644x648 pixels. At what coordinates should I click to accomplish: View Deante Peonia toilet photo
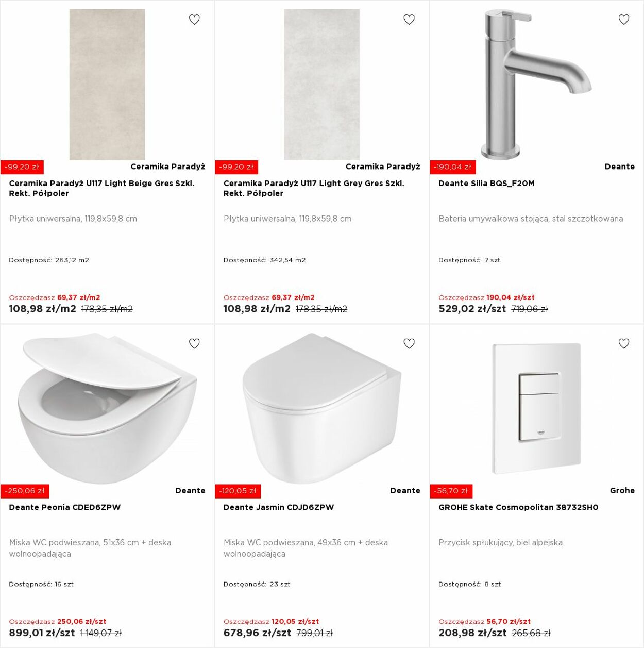coord(107,408)
